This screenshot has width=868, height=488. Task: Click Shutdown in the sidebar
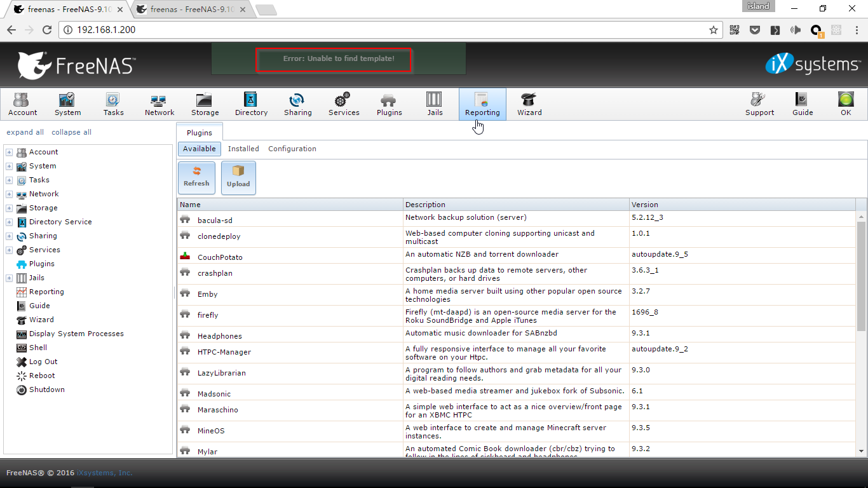[46, 390]
